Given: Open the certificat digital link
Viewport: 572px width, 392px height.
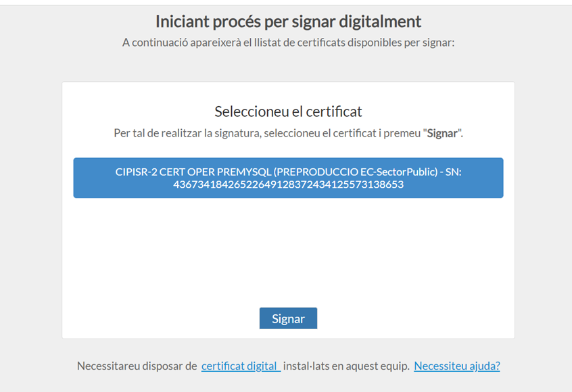Looking at the screenshot, I should tap(241, 366).
